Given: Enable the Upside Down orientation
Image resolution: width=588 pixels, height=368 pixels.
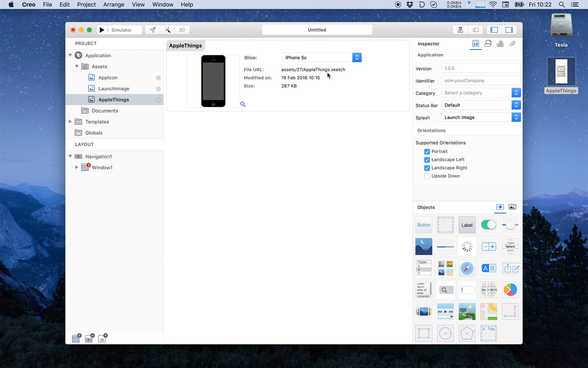Looking at the screenshot, I should tap(427, 176).
